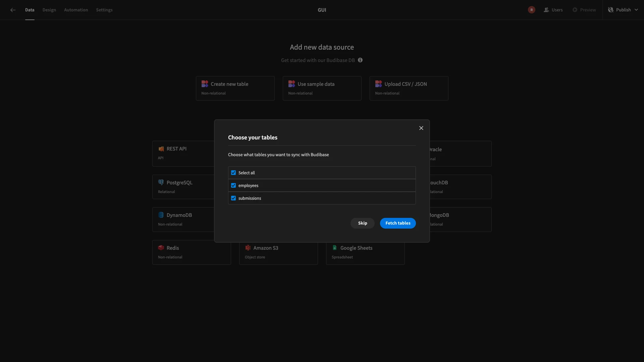This screenshot has height=362, width=644.
Task: Click the submissions table name text
Action: [250, 198]
